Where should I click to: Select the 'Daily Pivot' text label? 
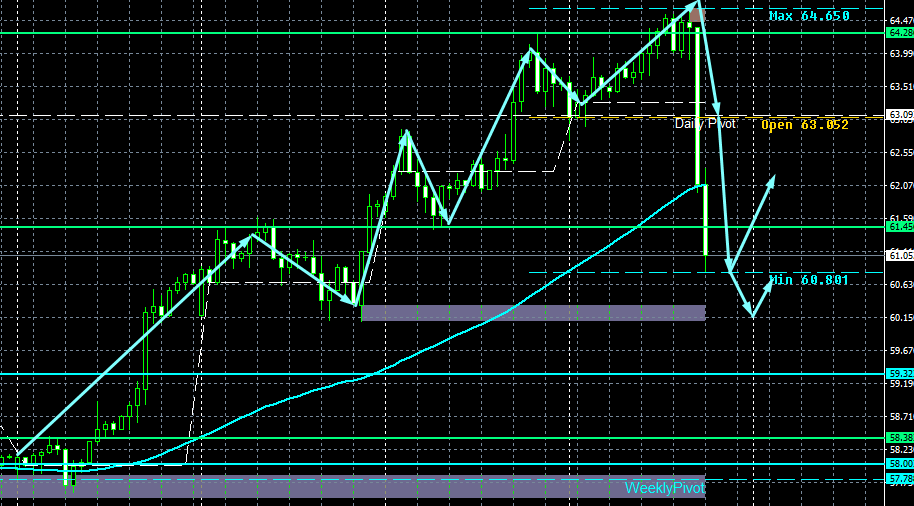click(705, 124)
